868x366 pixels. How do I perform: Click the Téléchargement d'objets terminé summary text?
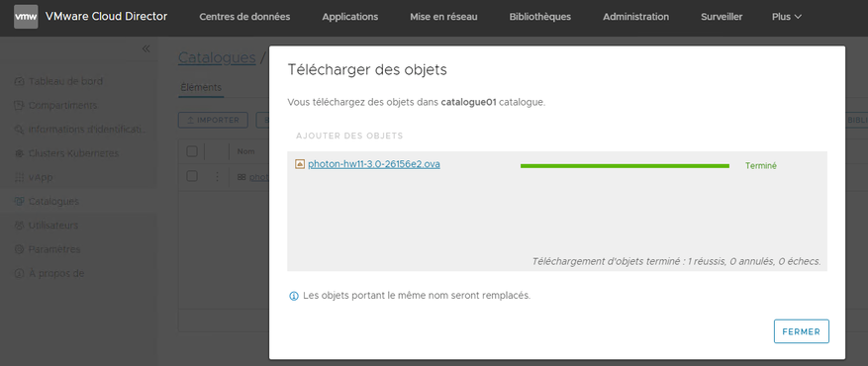(676, 261)
